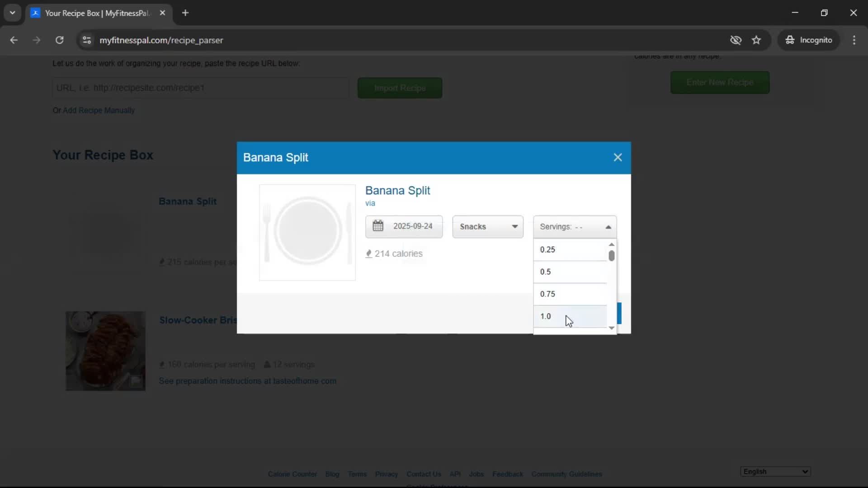Click the Enter New Recipe button

(720, 83)
